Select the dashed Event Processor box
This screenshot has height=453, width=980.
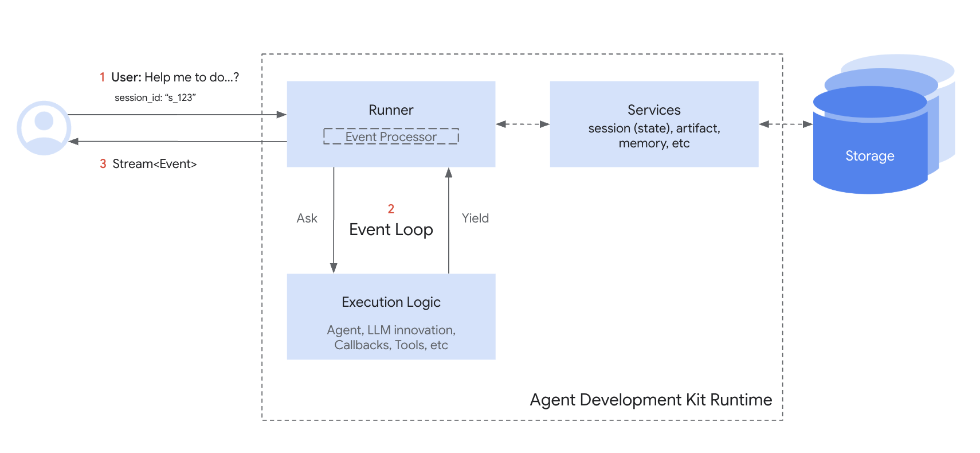pyautogui.click(x=391, y=136)
